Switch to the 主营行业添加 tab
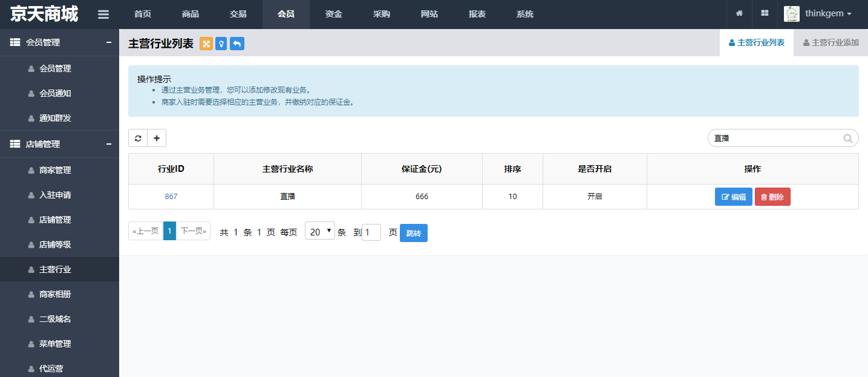Viewport: 868px width, 377px height. point(830,42)
